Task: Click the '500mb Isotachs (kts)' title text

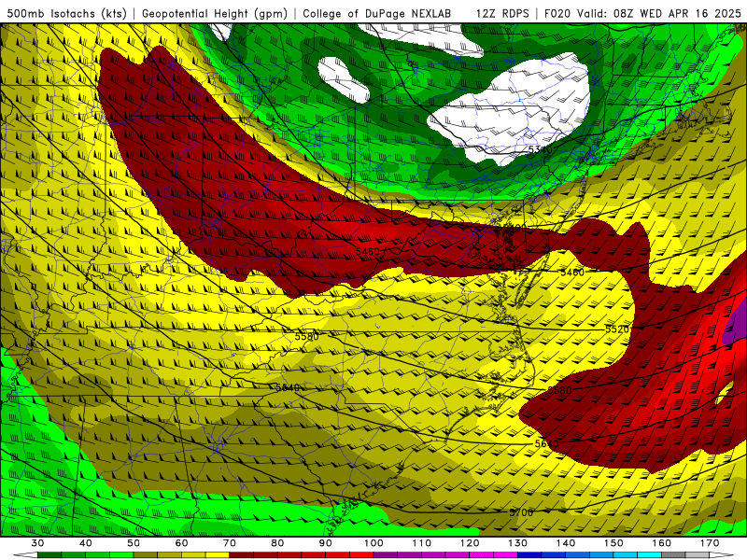Action: point(66,13)
